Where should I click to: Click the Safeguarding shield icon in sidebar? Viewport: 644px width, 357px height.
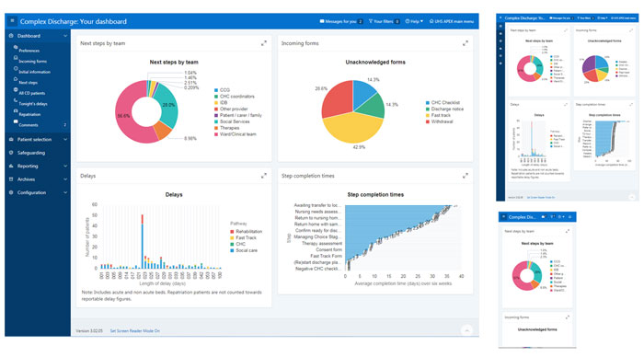coord(11,153)
